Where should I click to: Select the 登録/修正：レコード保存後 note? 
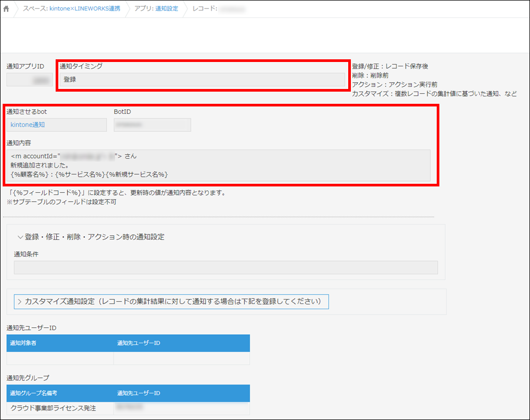pyautogui.click(x=390, y=66)
